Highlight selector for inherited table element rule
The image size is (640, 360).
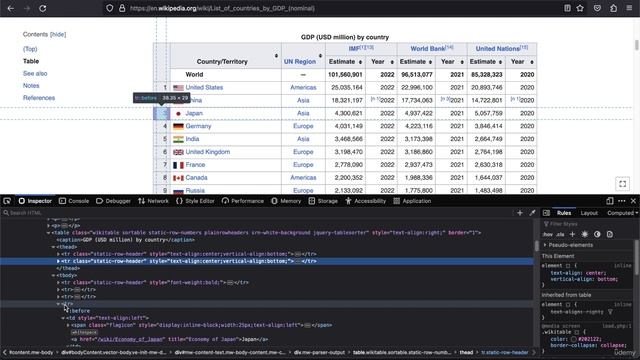tap(568, 304)
